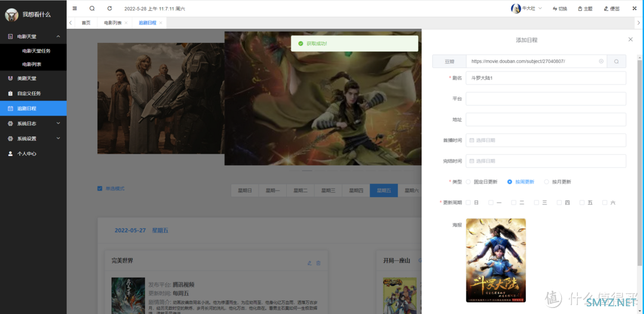Collapse the 电影天堂 sidebar menu
The image size is (644, 314).
(33, 36)
